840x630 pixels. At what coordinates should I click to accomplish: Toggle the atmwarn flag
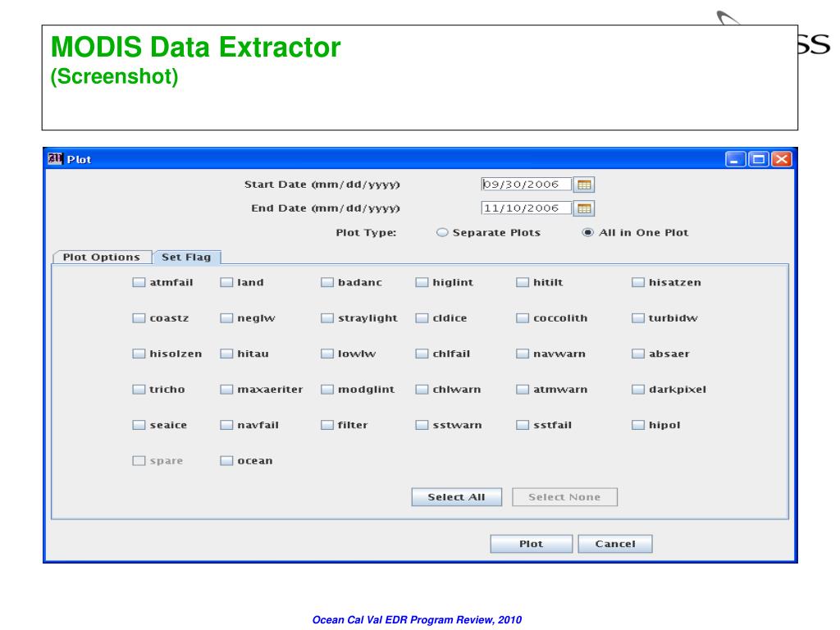tap(523, 390)
